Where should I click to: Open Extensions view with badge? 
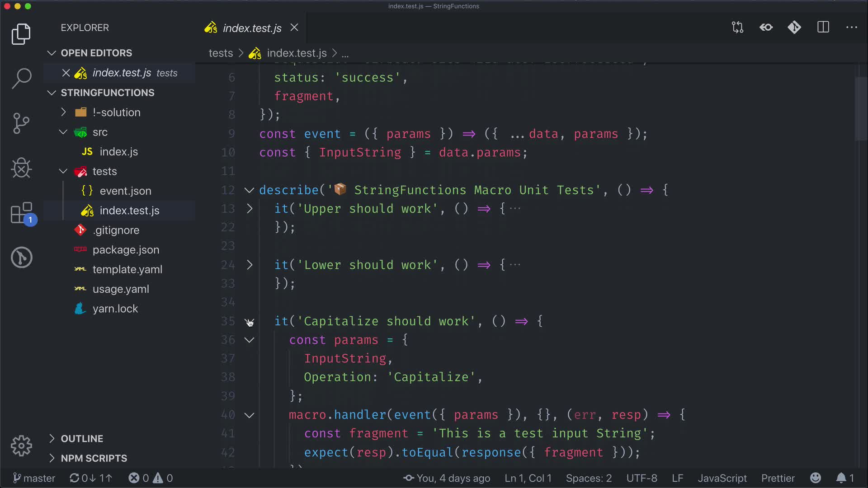click(21, 213)
